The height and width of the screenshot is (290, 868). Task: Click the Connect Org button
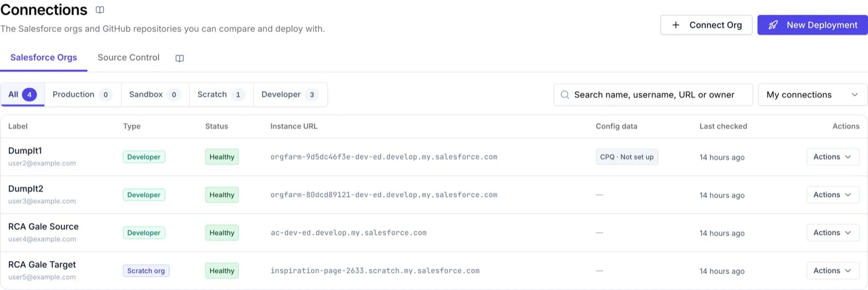tap(706, 25)
